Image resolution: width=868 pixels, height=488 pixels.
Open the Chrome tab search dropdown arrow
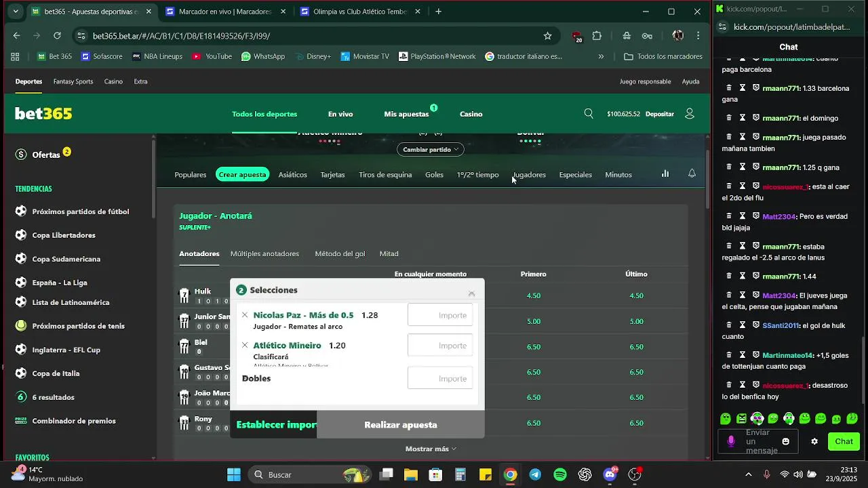[x=16, y=12]
